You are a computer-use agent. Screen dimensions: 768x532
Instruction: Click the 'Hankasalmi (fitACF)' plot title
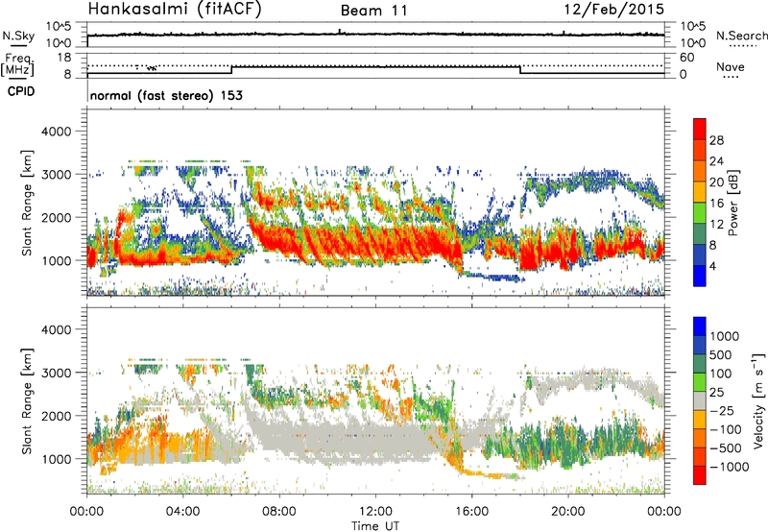click(x=175, y=9)
